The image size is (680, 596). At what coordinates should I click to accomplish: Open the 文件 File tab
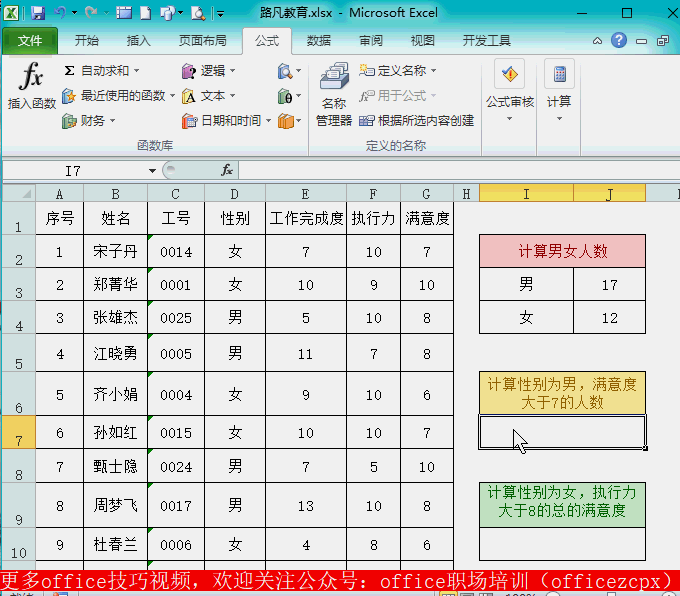point(30,41)
